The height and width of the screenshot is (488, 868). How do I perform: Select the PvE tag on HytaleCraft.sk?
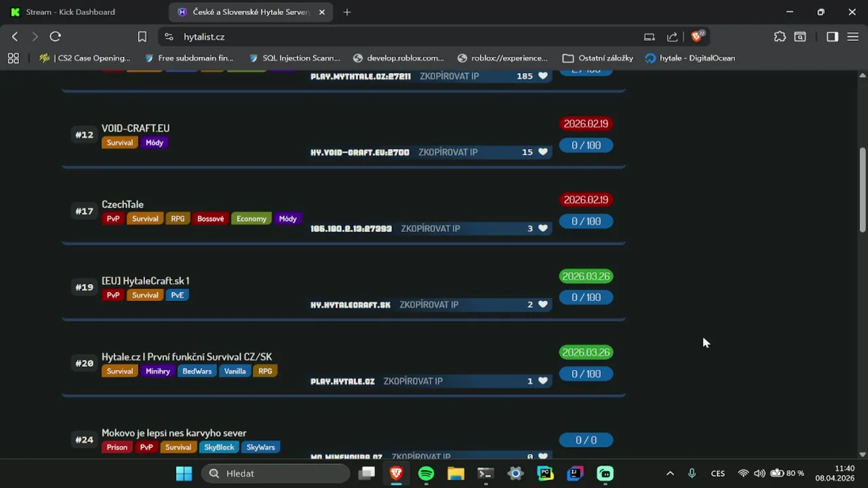(178, 295)
